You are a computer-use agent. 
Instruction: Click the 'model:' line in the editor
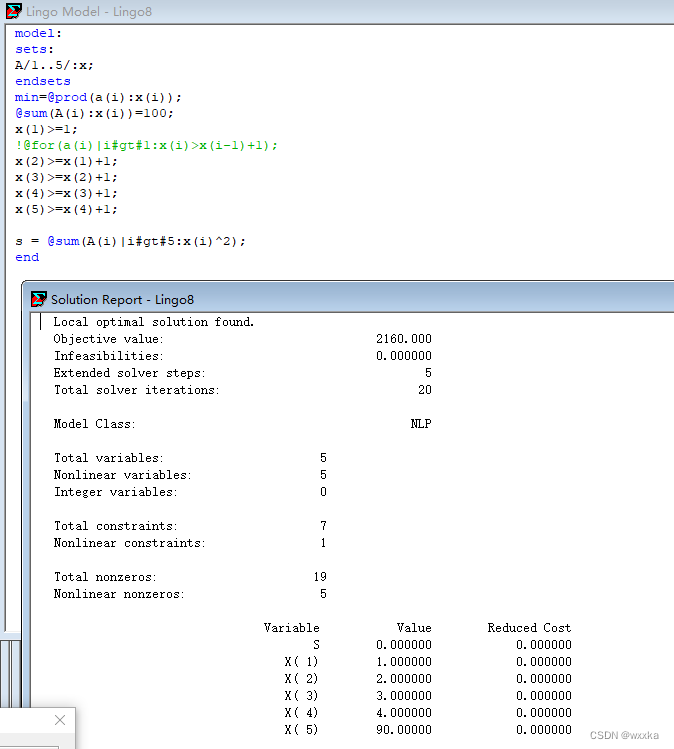coord(38,33)
